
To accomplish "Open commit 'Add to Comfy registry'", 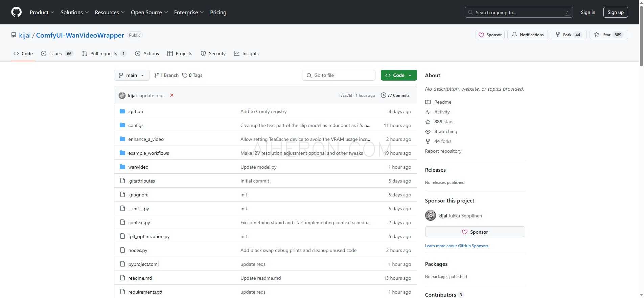I will pyautogui.click(x=263, y=111).
